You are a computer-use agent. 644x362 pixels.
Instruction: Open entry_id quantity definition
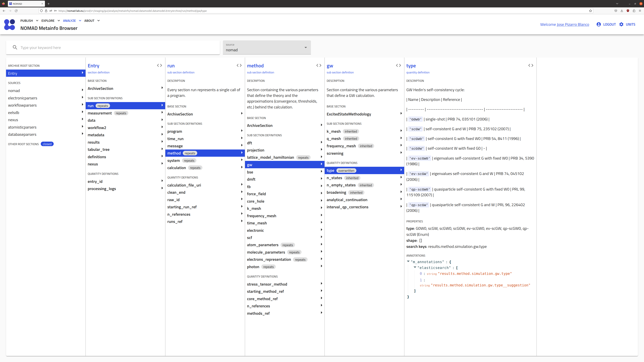pyautogui.click(x=125, y=181)
